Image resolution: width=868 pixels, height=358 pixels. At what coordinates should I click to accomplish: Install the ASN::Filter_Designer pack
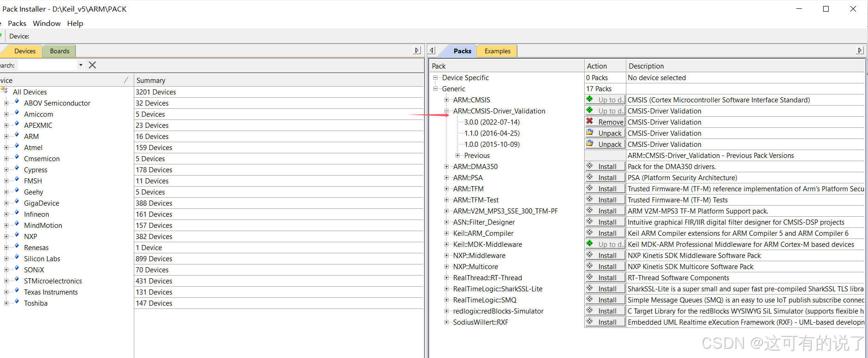pos(605,222)
